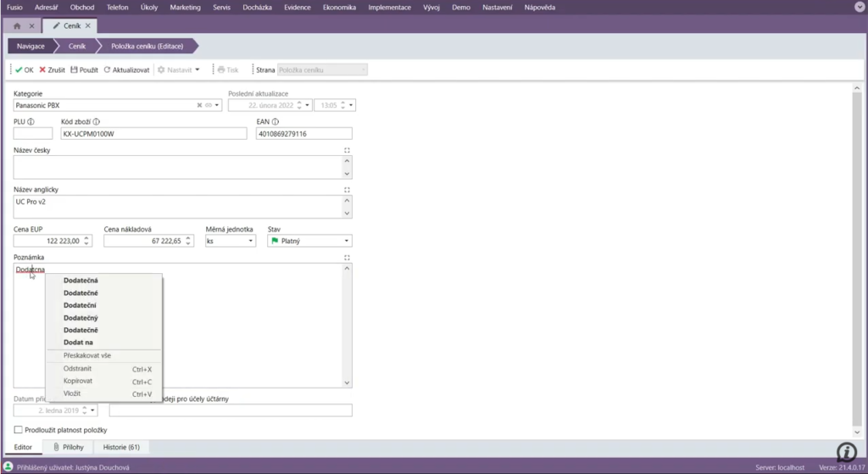Click the Aktualizovat toolbar button
The image size is (868, 474).
pos(126,70)
